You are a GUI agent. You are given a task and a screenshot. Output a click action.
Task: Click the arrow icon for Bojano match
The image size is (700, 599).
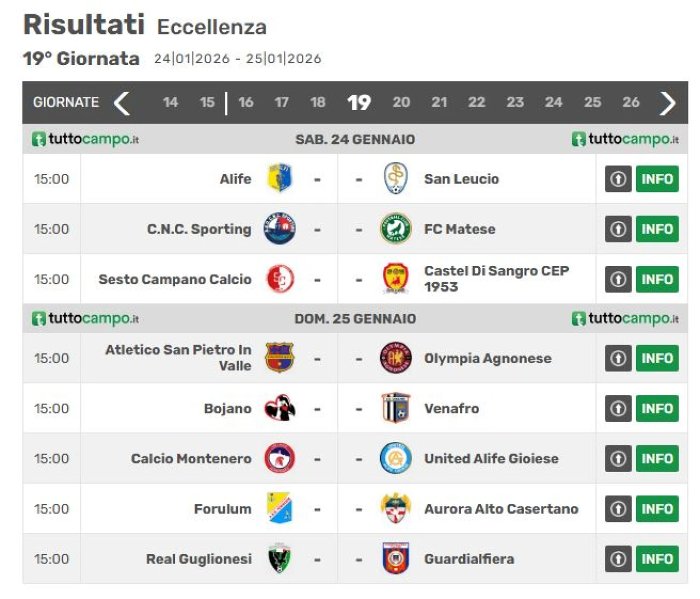tap(618, 409)
